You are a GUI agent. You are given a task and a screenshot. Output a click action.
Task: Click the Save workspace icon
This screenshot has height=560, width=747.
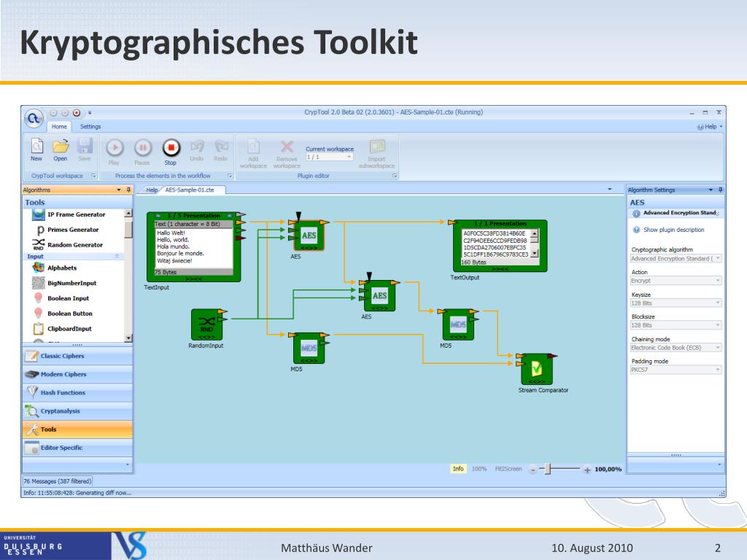pos(85,149)
